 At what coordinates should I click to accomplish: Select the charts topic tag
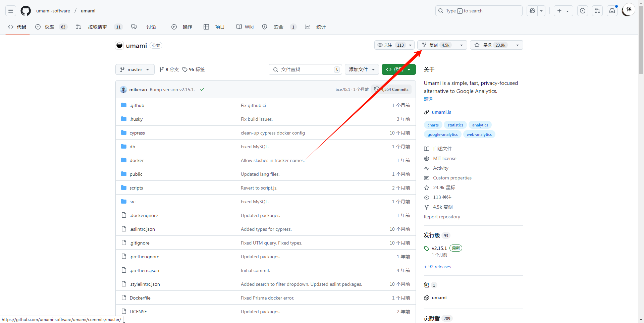(x=433, y=125)
